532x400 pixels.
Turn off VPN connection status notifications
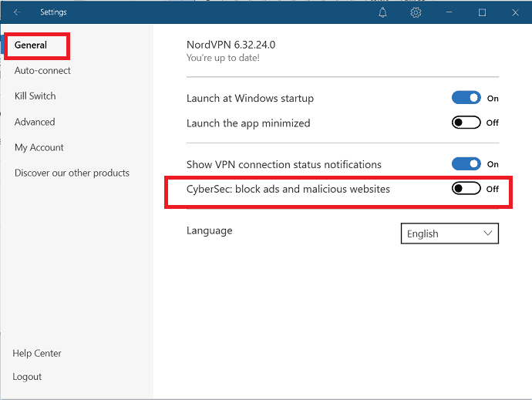click(466, 164)
